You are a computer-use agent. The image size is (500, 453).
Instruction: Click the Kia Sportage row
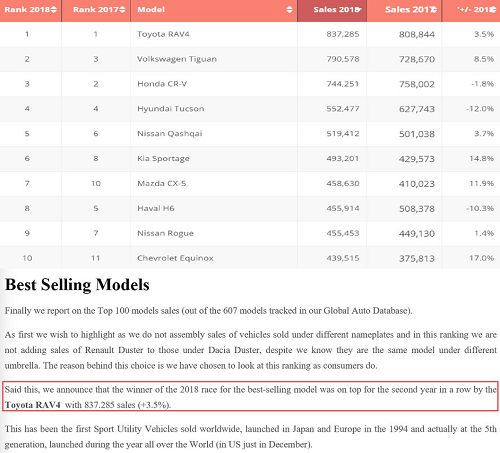250,159
